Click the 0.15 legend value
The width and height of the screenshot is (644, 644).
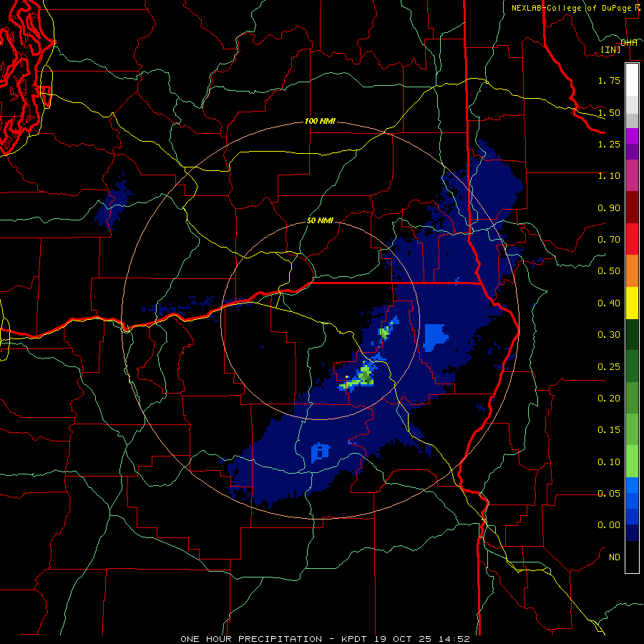tap(609, 430)
